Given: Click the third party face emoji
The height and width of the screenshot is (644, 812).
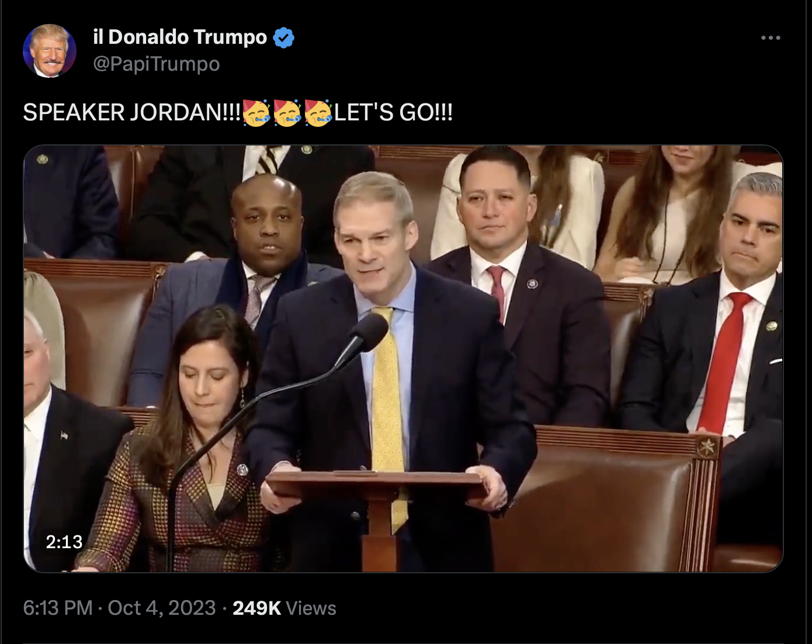Looking at the screenshot, I should [318, 112].
